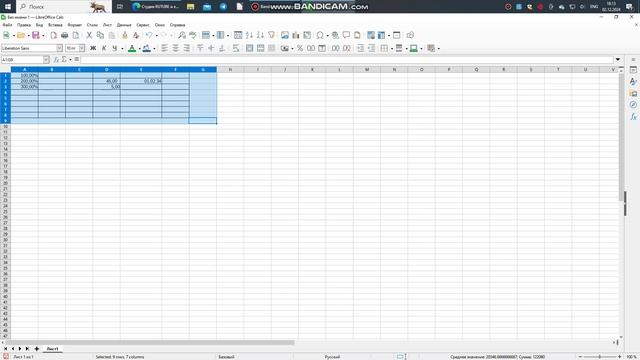Open Borders dropdown arrow

(391, 49)
